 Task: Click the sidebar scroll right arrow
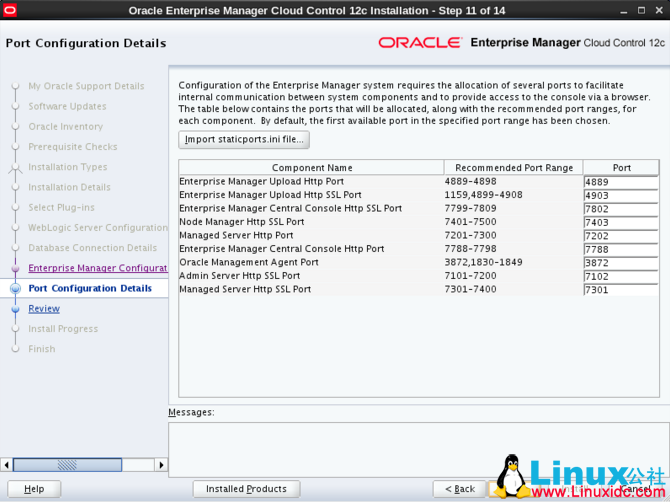[x=161, y=464]
